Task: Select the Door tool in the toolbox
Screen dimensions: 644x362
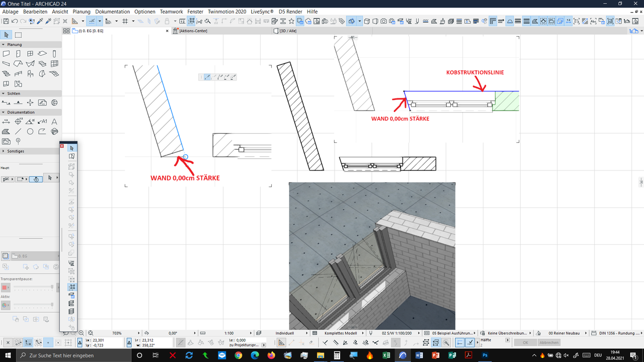Action: pos(19,54)
